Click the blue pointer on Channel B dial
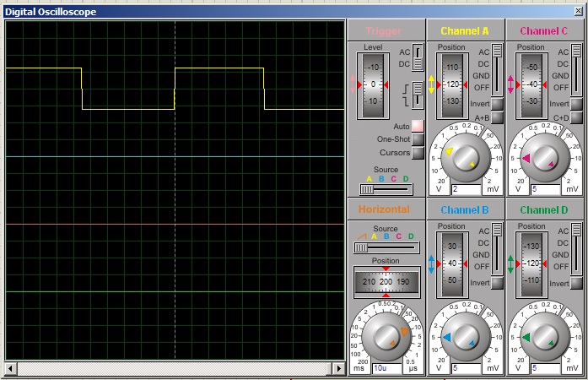The width and height of the screenshot is (588, 380). [x=446, y=337]
